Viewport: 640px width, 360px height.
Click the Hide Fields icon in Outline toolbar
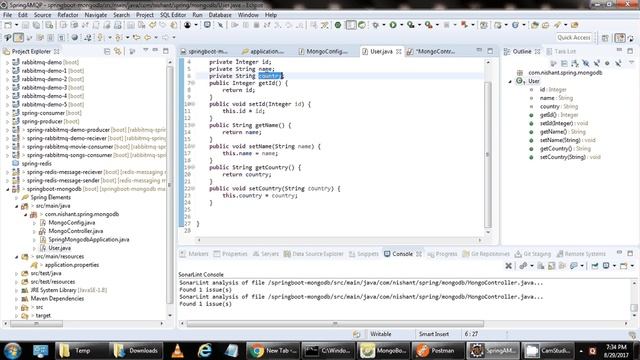click(x=586, y=63)
